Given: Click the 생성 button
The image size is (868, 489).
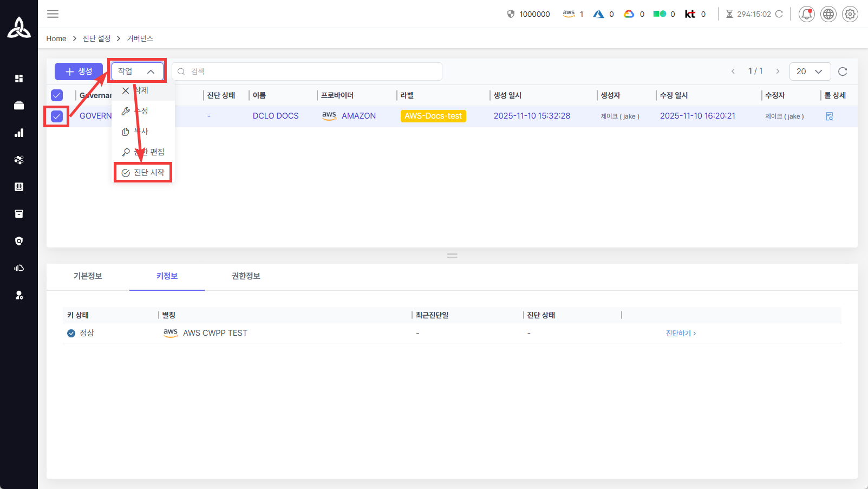Looking at the screenshot, I should point(79,71).
